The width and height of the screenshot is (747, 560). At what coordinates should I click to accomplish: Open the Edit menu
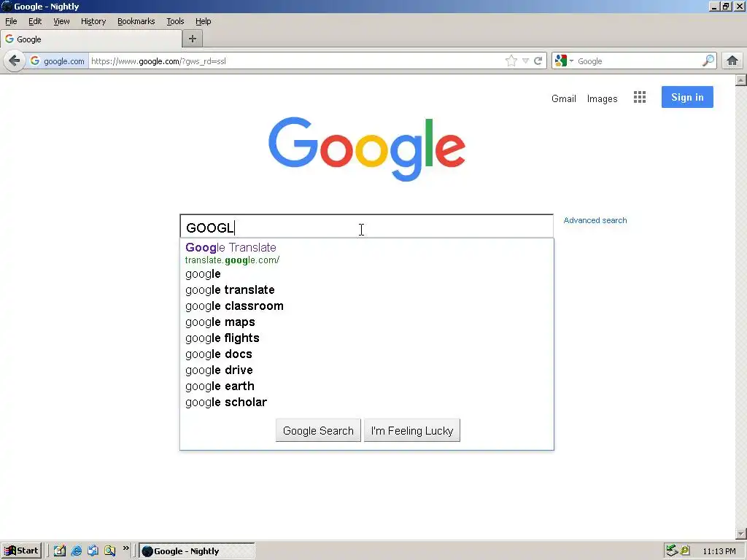click(35, 21)
